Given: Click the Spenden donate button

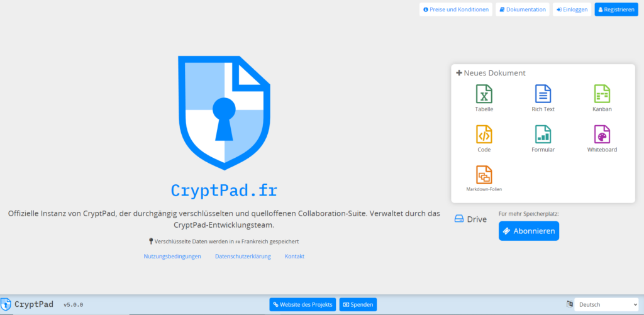Looking at the screenshot, I should [358, 304].
